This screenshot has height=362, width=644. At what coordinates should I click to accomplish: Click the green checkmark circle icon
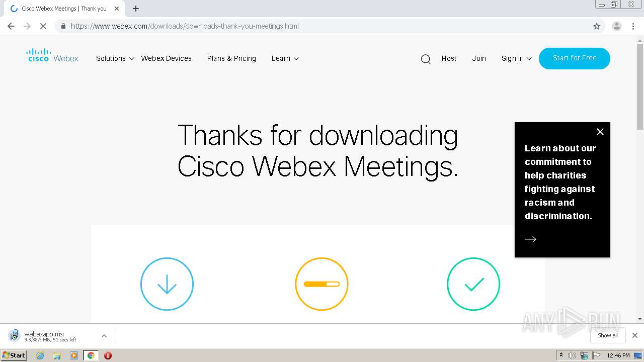(x=473, y=284)
